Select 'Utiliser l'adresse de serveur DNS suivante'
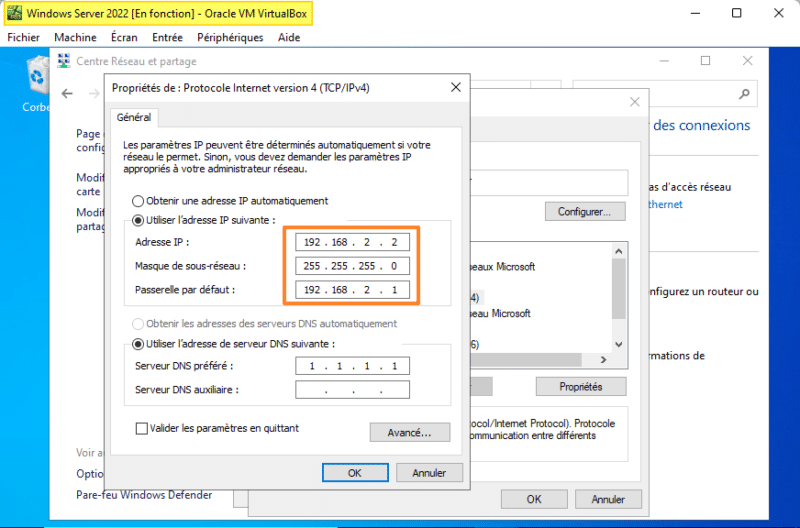This screenshot has width=800, height=528. (x=138, y=344)
